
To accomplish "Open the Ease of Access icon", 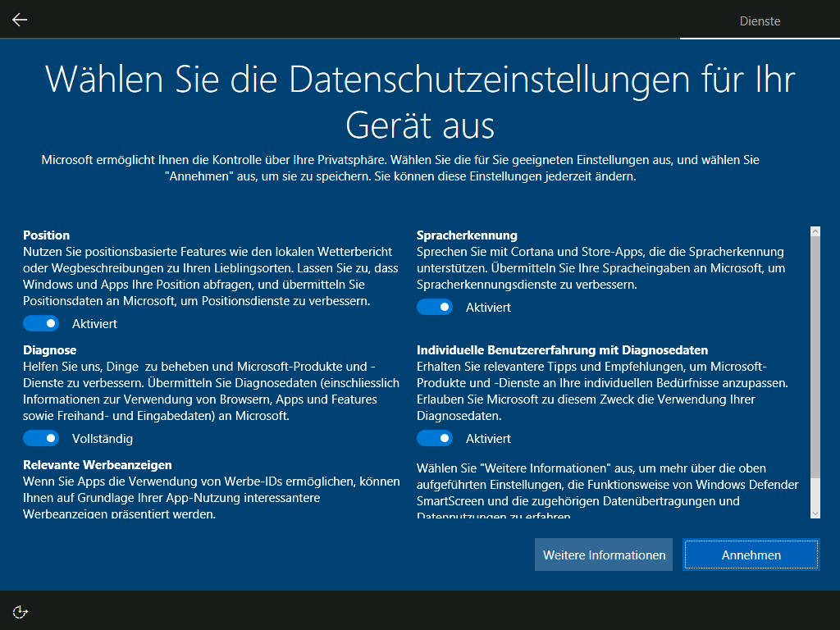I will (x=20, y=610).
